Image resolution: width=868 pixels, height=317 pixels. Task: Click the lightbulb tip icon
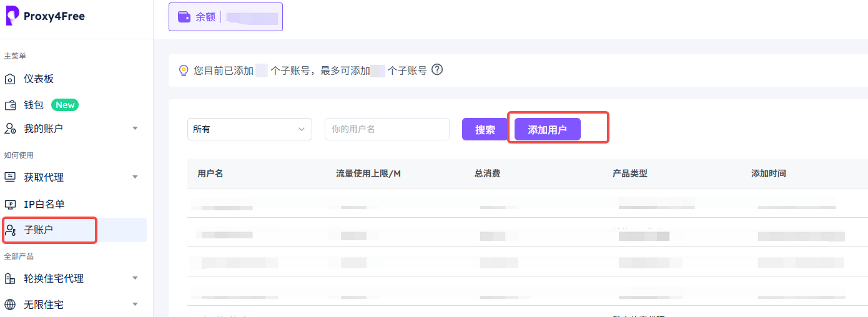(x=184, y=71)
